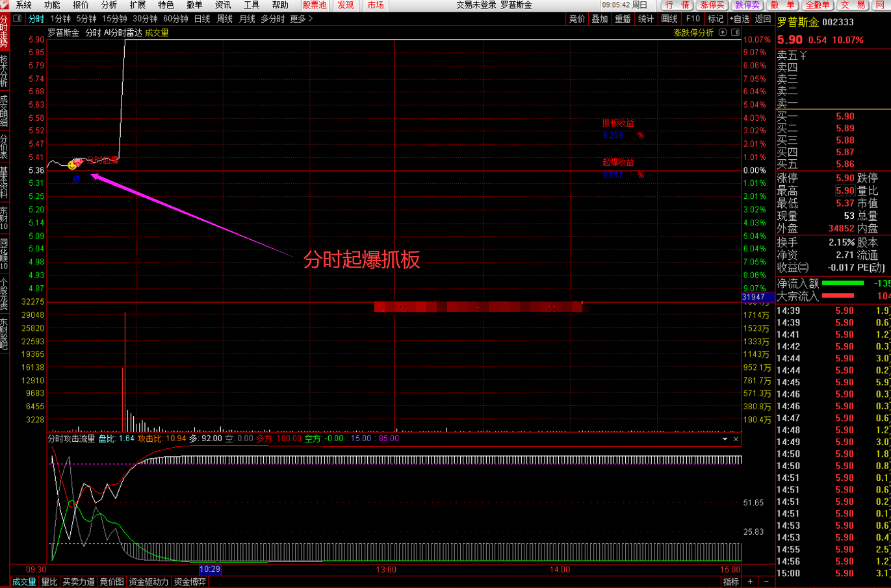Toggle the panel layout icon right of 涨跌停分析
This screenshot has height=588, width=891.
735,32
